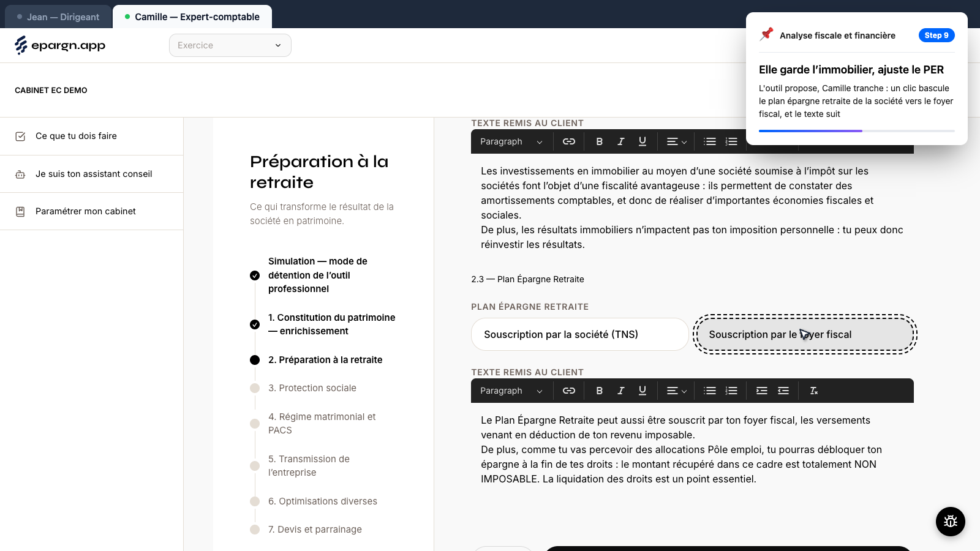Underline text using the immobilier text toolbar
The height and width of the screenshot is (551, 980).
[x=643, y=141]
